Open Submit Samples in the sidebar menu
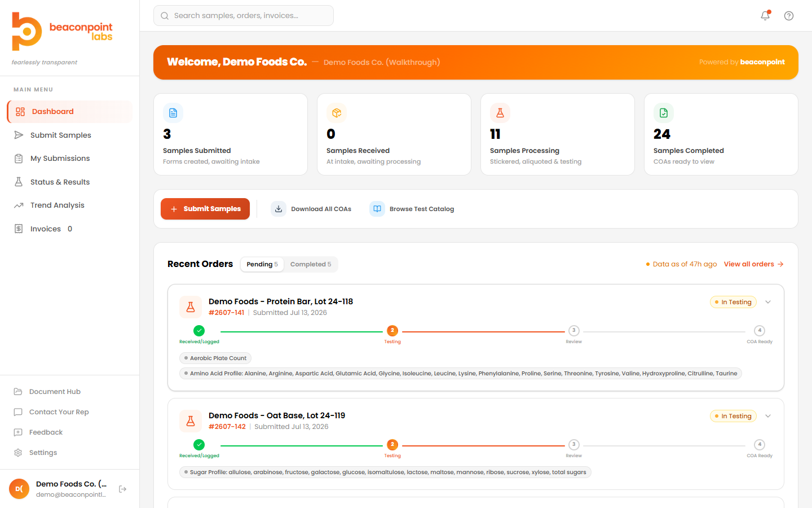Screen dimensions: 812x508 [70, 135]
